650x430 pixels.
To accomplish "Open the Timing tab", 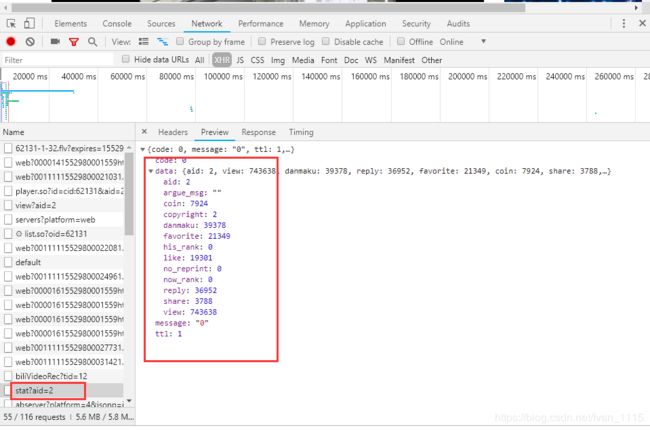I will point(301,132).
